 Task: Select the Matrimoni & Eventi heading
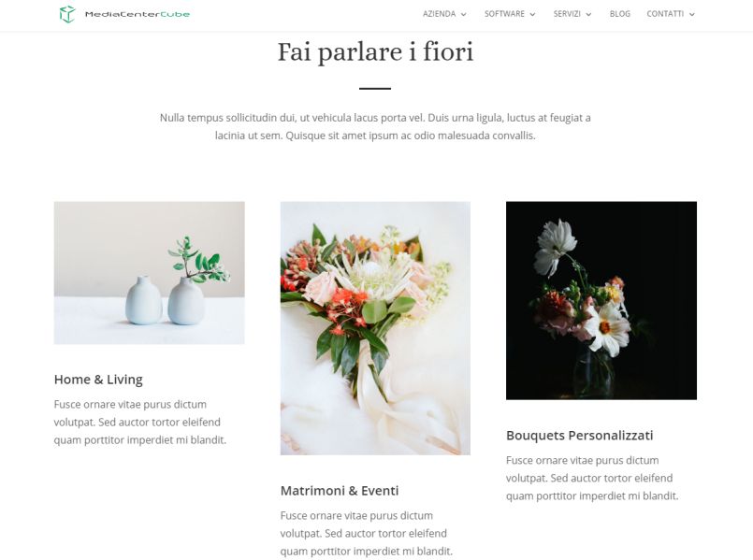[x=340, y=491]
